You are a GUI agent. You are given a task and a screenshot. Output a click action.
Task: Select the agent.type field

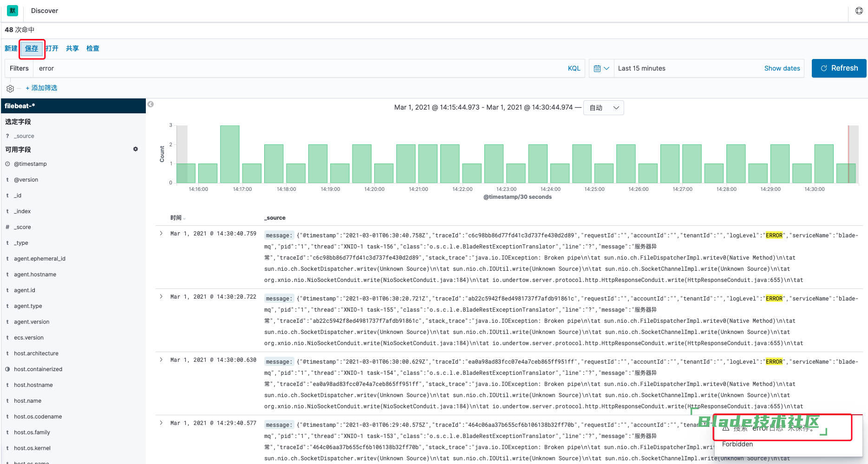[28, 306]
